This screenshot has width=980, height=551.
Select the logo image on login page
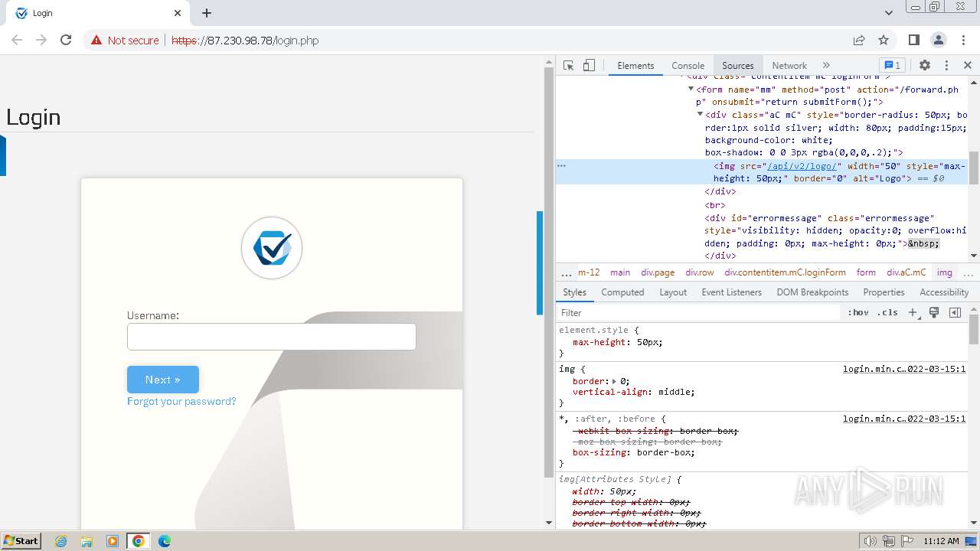272,248
